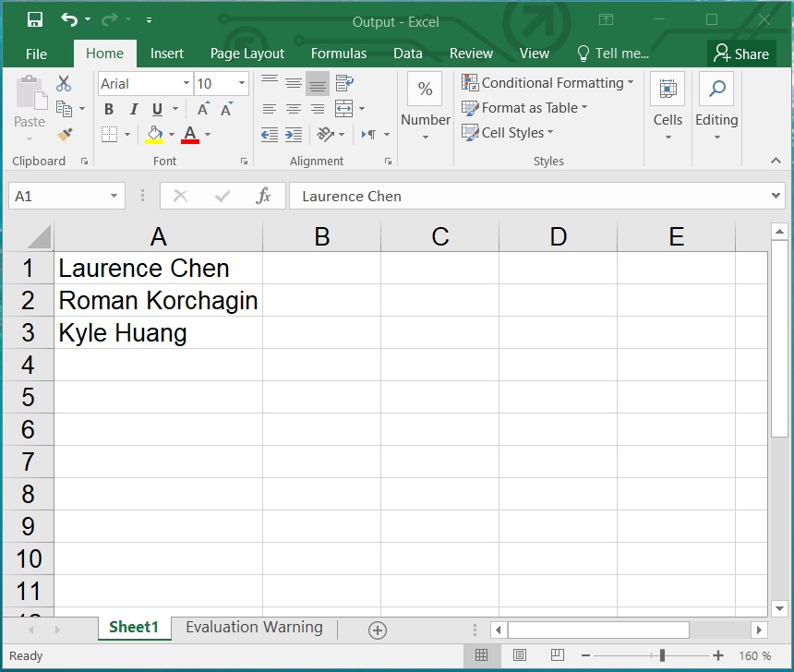Viewport: 794px width, 672px height.
Task: Open the Review ribbon tab
Action: pos(471,53)
